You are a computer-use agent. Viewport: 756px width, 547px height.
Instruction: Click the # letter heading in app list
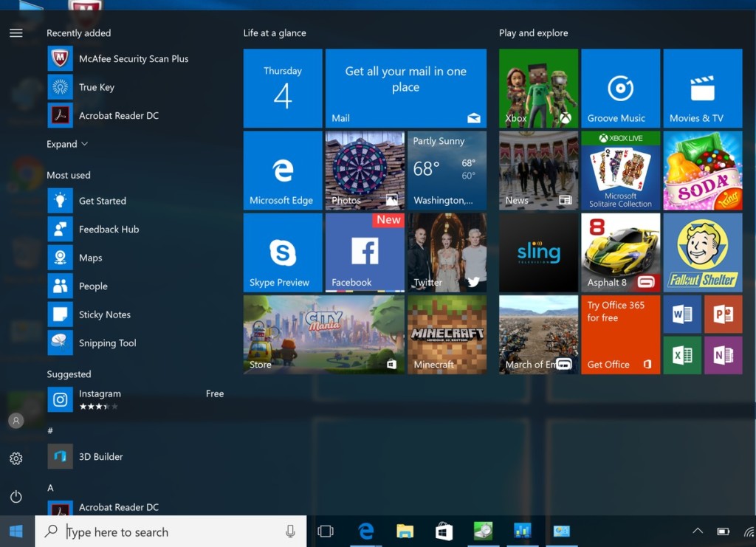point(50,430)
